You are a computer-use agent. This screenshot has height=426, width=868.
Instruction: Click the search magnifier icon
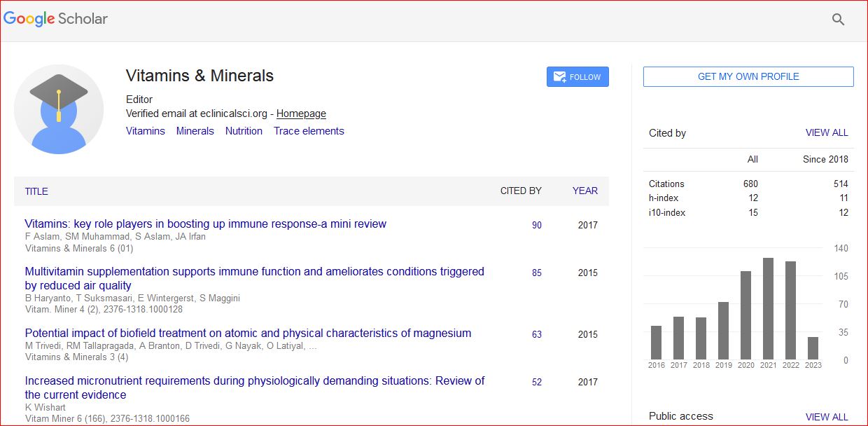[x=838, y=20]
